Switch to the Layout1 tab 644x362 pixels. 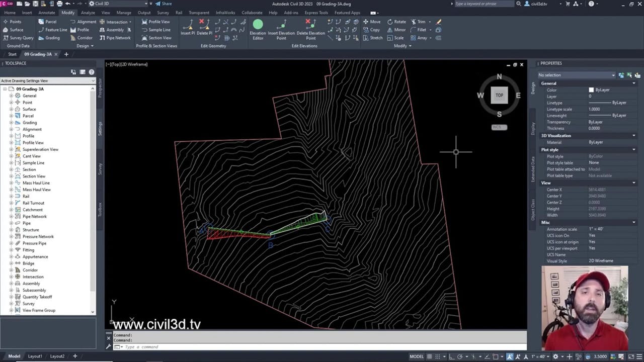35,356
